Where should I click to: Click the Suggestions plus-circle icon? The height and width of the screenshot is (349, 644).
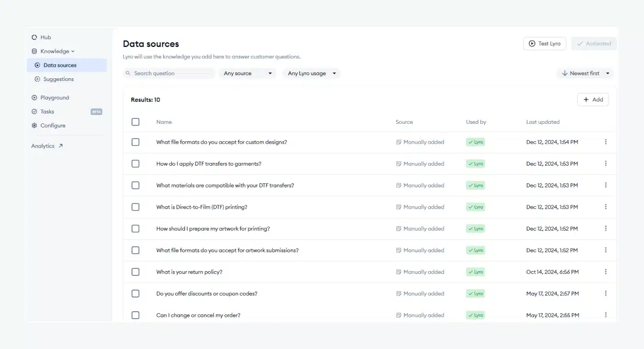37,79
